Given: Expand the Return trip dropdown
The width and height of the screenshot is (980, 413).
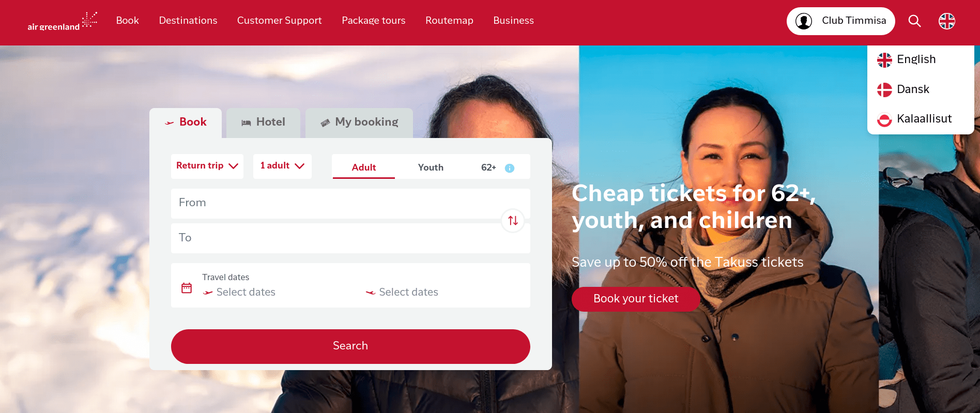Looking at the screenshot, I should [x=207, y=166].
